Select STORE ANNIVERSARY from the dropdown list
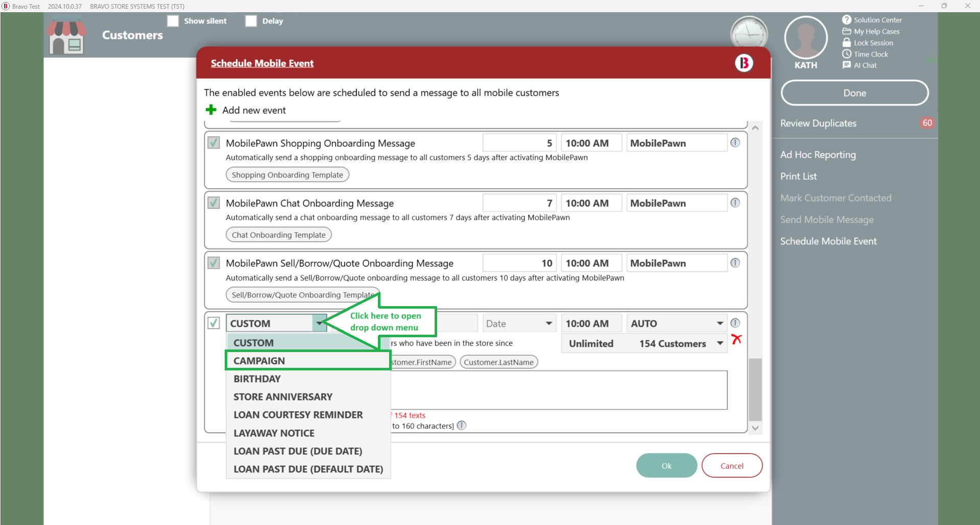980x525 pixels. [x=308, y=397]
